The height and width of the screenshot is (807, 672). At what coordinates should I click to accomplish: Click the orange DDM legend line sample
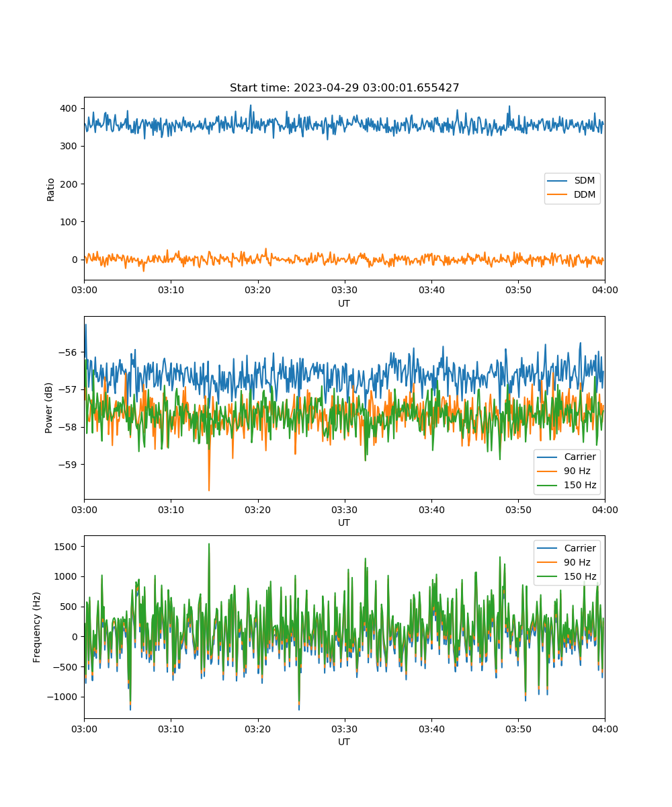[x=558, y=194]
